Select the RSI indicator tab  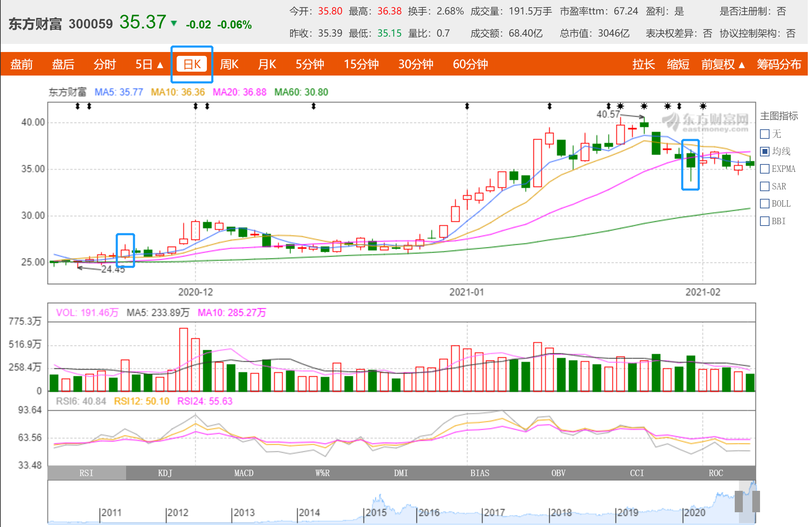coord(86,473)
